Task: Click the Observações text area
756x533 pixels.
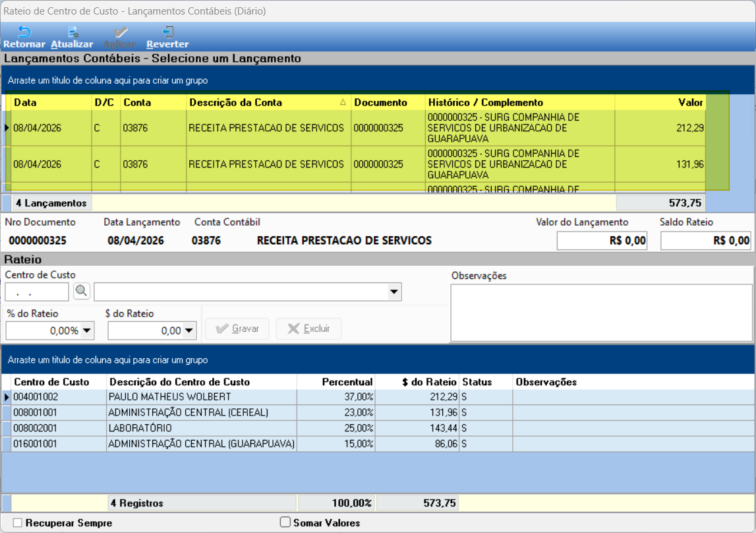Action: pyautogui.click(x=601, y=313)
